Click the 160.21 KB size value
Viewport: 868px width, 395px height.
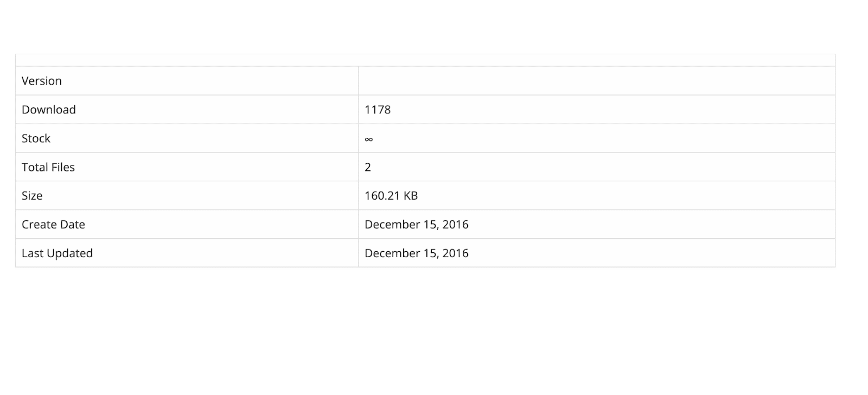[391, 196]
